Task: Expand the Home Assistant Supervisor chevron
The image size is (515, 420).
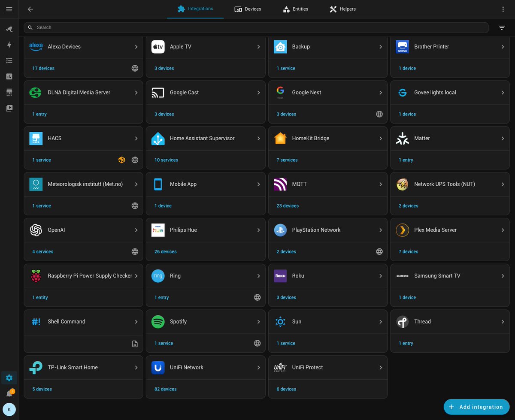Action: point(258,139)
